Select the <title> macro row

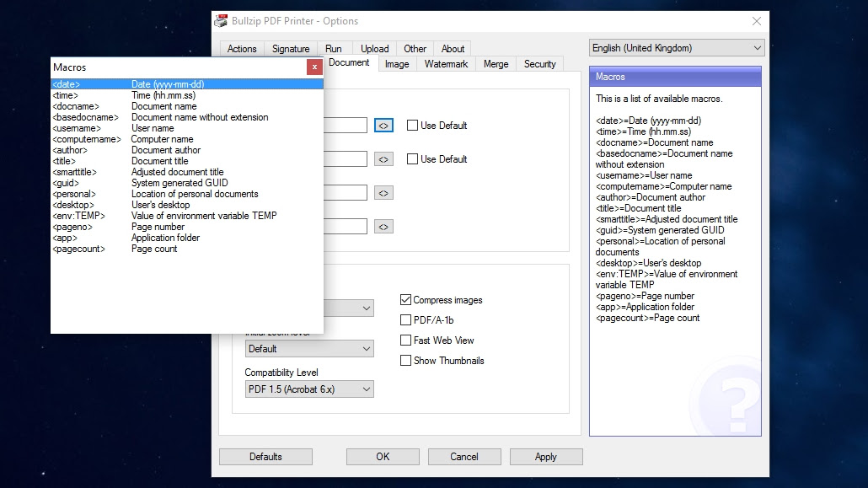click(x=187, y=161)
